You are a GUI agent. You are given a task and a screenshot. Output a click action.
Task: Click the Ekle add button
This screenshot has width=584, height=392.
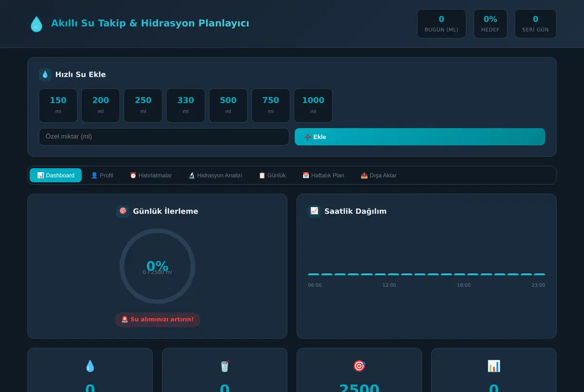(x=420, y=137)
